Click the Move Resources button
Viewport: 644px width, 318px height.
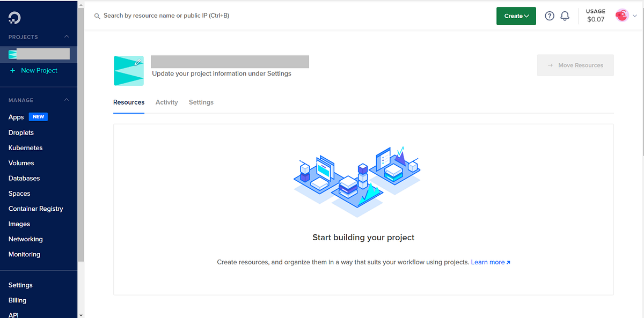[575, 65]
